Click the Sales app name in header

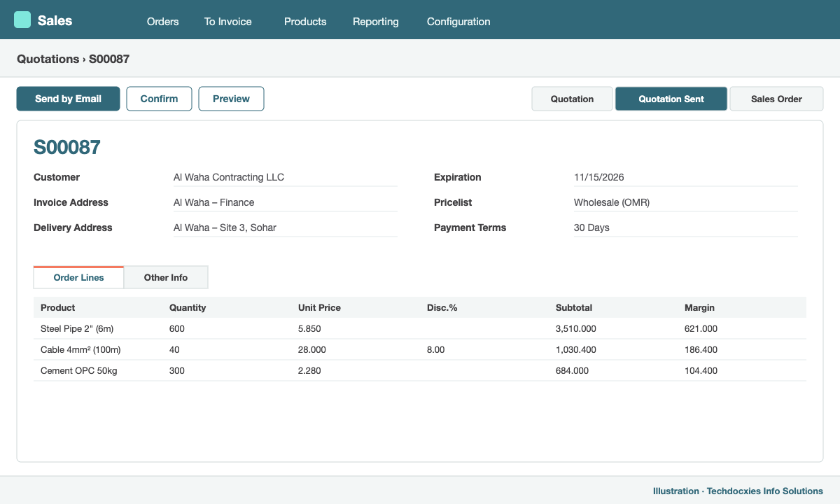pos(55,20)
